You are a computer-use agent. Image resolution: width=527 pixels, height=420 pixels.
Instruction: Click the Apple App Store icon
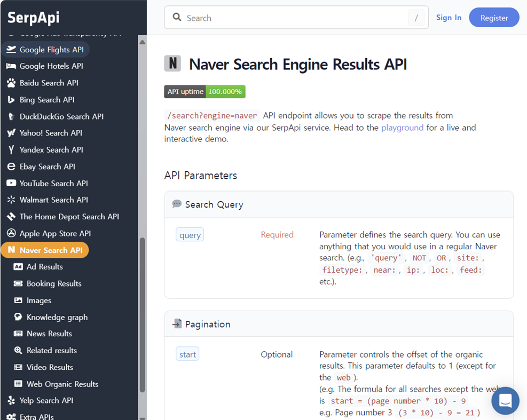pyautogui.click(x=11, y=233)
